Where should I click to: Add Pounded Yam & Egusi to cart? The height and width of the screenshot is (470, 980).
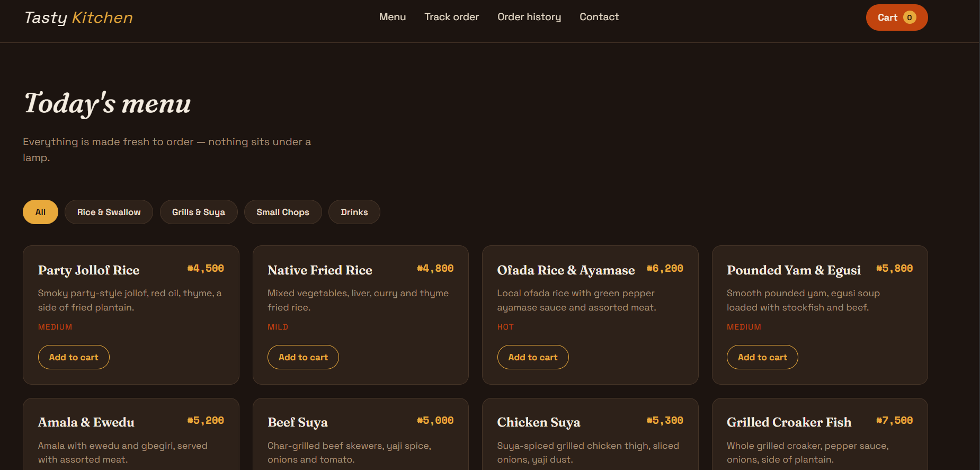tap(762, 357)
